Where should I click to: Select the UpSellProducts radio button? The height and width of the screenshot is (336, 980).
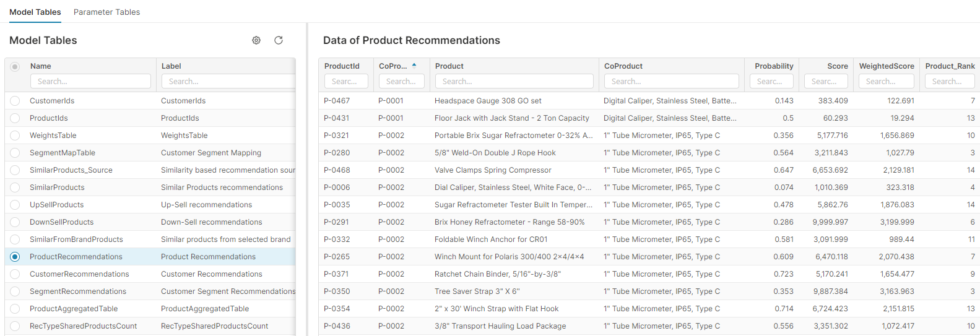click(x=15, y=205)
